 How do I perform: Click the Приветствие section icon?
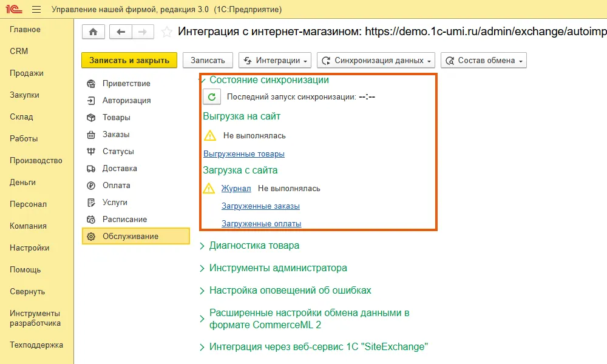point(91,84)
